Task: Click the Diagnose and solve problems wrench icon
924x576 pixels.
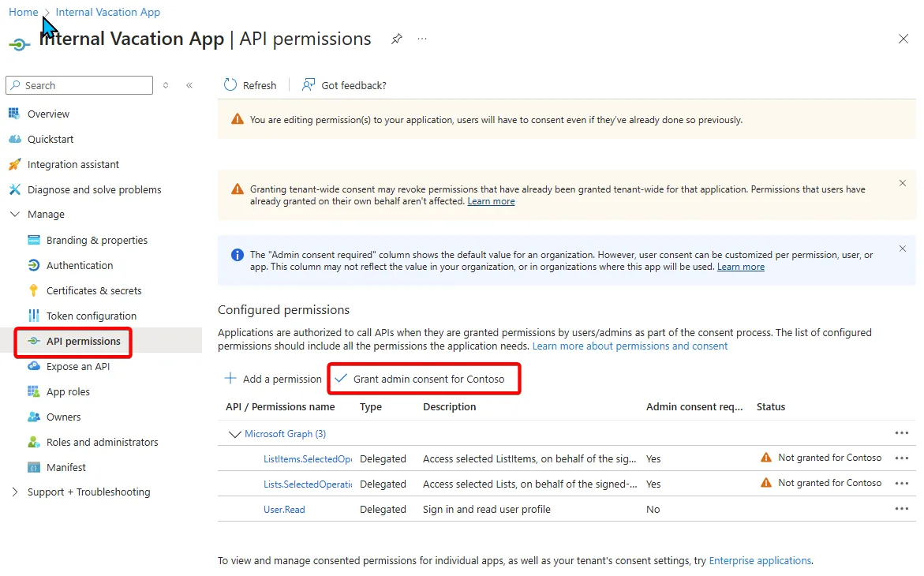Action: (15, 189)
